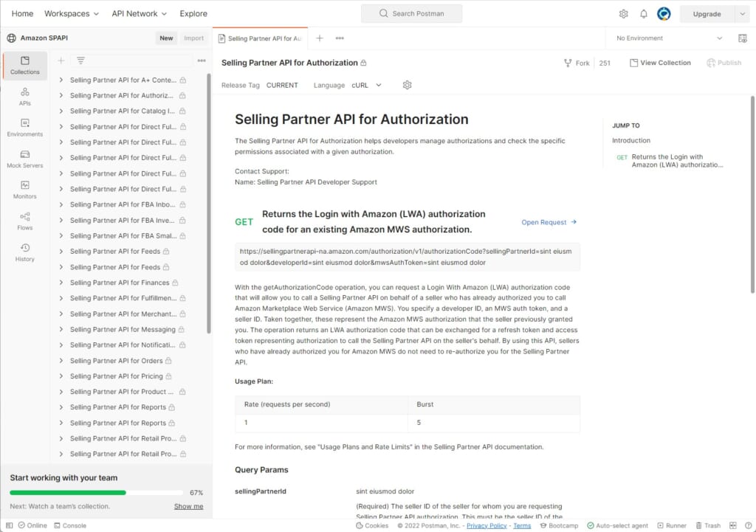
Task: Toggle sidebar icon in bottom-left status bar
Action: click(x=9, y=525)
